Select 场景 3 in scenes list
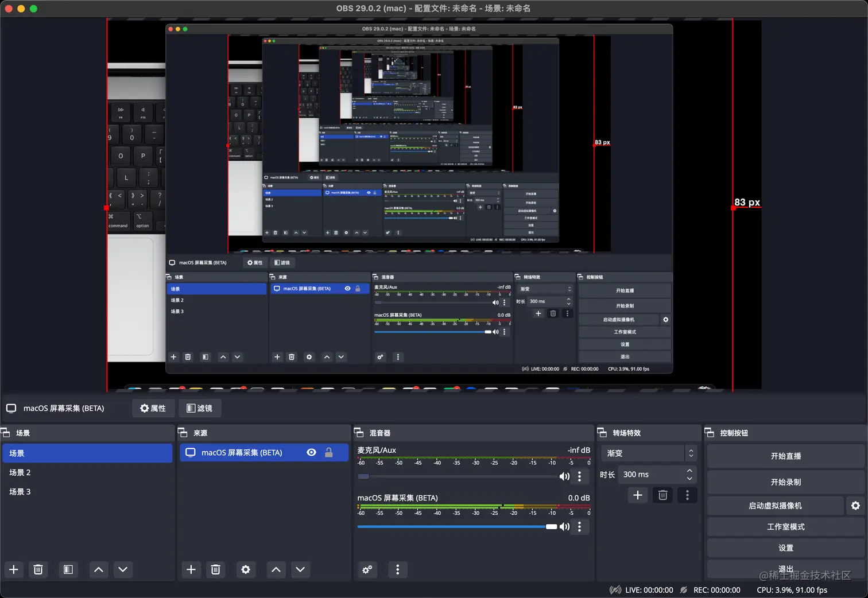 pyautogui.click(x=87, y=491)
